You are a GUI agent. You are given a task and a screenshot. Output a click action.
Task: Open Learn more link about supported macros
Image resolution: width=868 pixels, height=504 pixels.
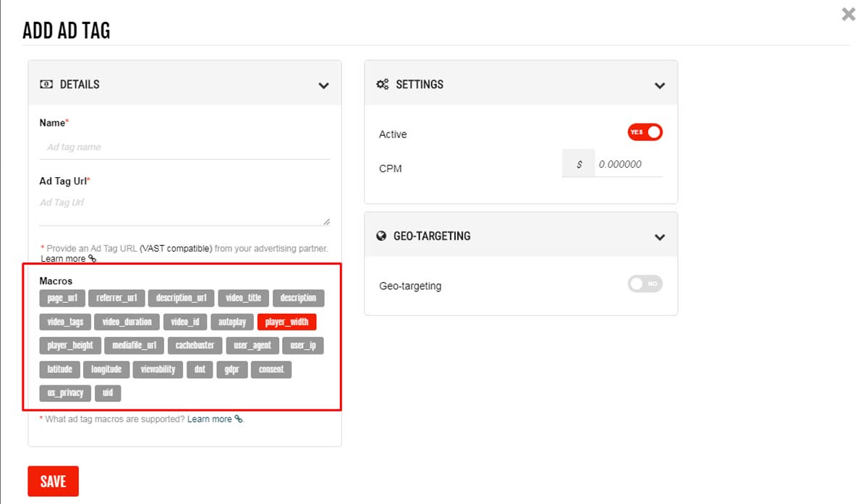coord(210,419)
